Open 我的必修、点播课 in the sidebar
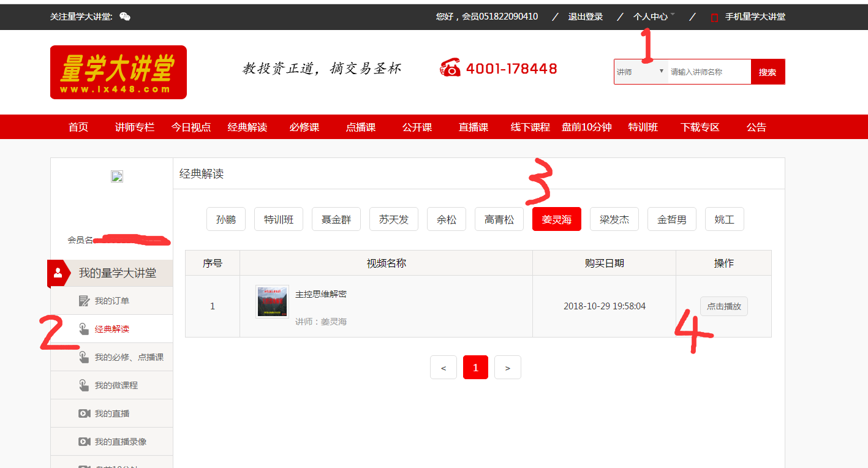 pos(111,357)
